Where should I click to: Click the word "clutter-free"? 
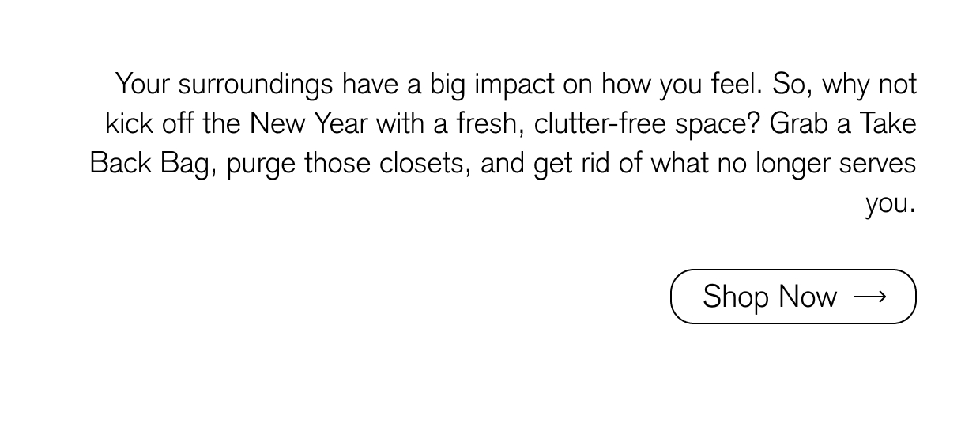pos(601,123)
